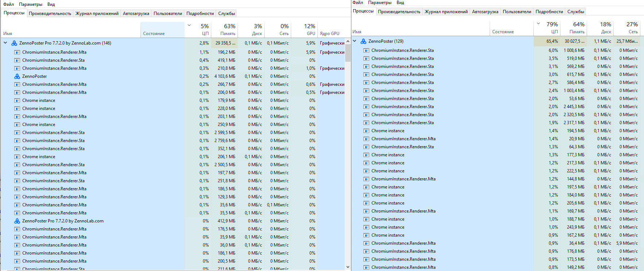Click icon of Chrome instance row with 194,5 МБ
This screenshot has width=644, height=271.
(366, 131)
